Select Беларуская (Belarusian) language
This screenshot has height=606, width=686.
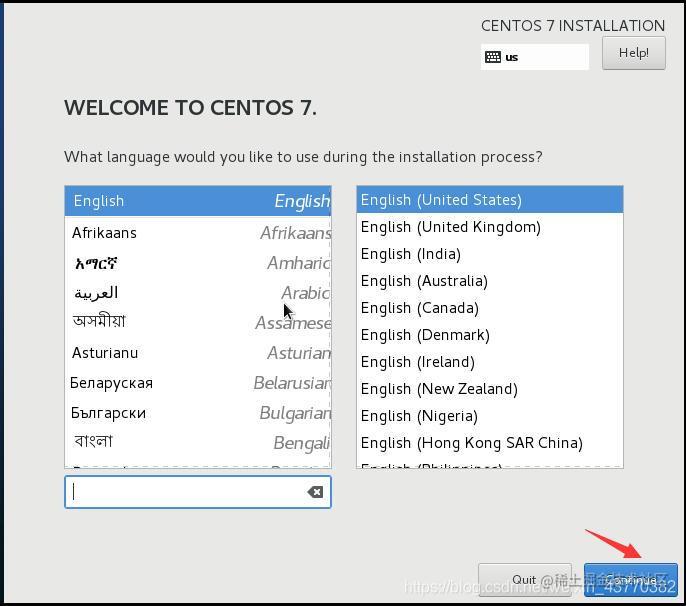tap(198, 383)
